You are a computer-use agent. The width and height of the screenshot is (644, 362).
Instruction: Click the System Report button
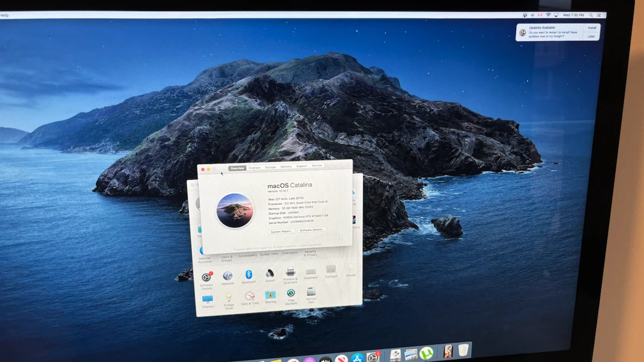coord(282,232)
